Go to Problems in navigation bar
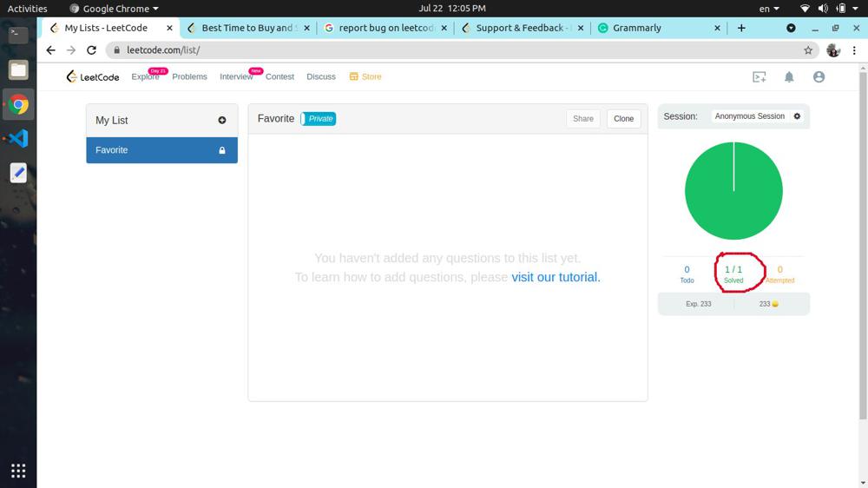The image size is (868, 488). (x=189, y=76)
